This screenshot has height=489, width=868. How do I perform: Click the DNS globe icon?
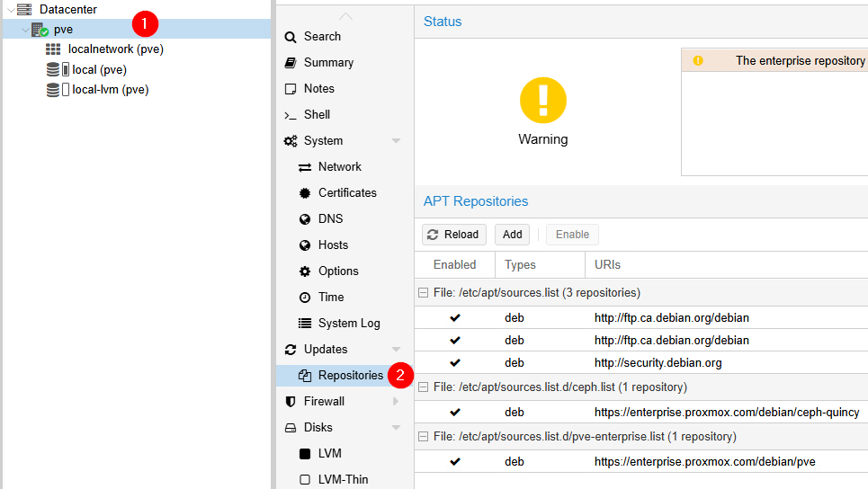(304, 219)
